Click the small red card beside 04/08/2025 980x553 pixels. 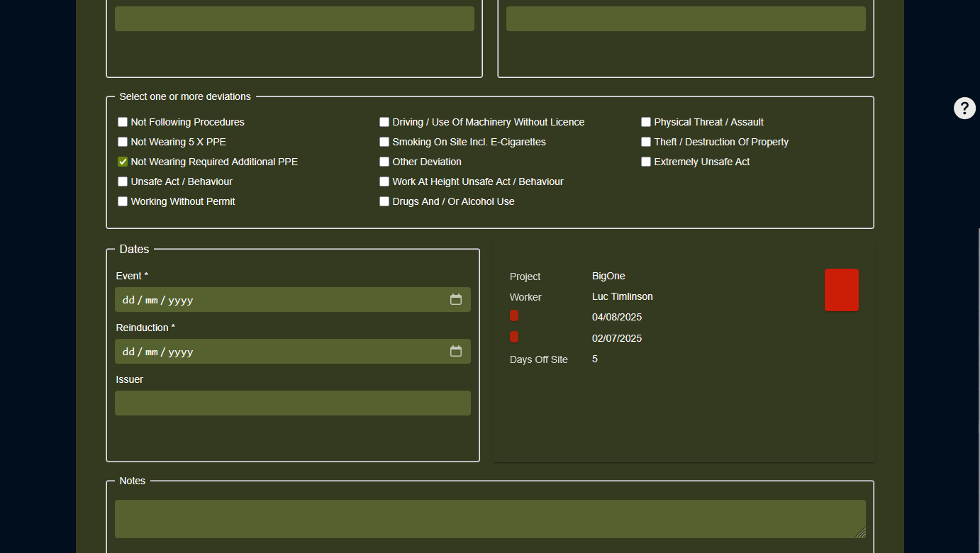[x=514, y=316]
